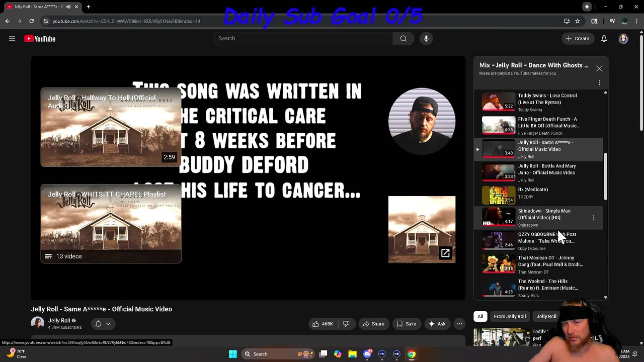
Task: Open Chrome media controls icon
Action: 612,21
